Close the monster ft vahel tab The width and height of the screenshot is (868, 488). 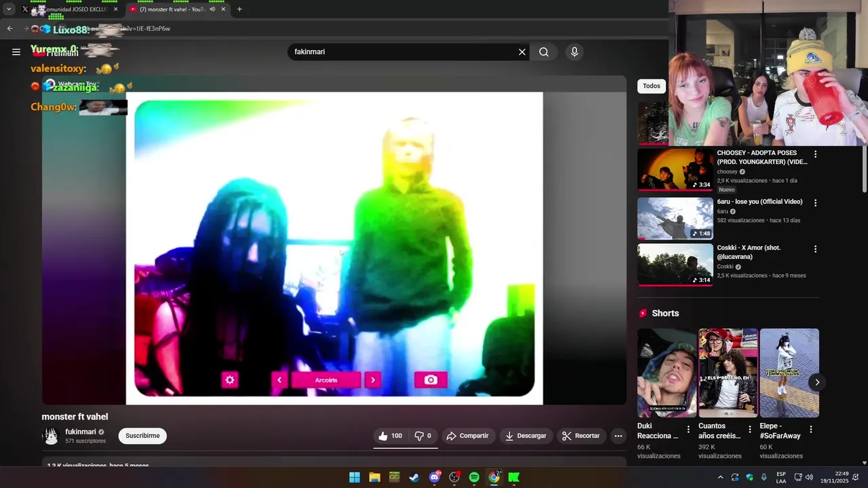click(223, 9)
